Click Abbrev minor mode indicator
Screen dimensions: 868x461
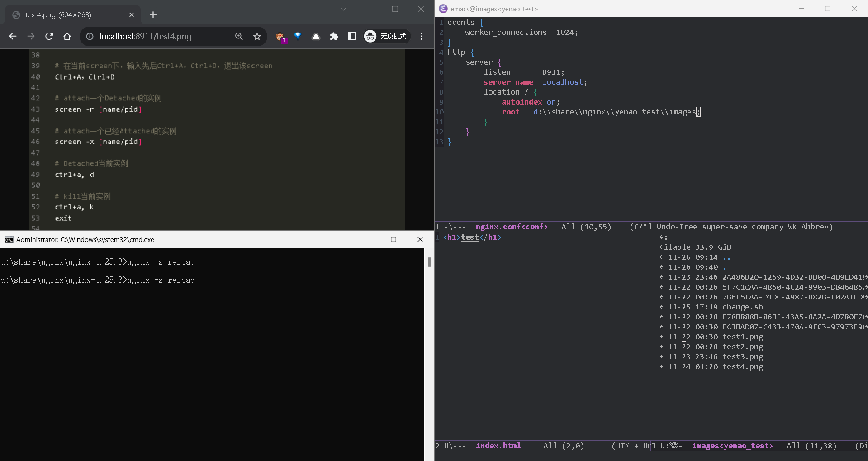click(x=815, y=227)
